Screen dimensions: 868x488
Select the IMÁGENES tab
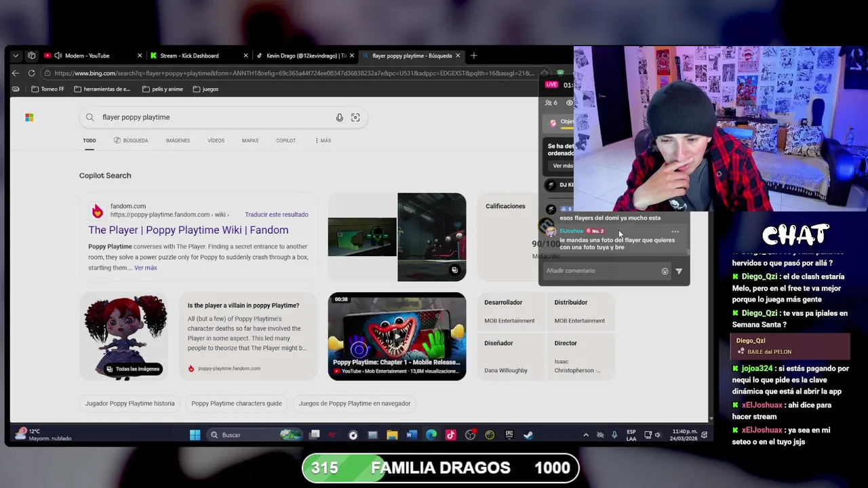pyautogui.click(x=178, y=140)
